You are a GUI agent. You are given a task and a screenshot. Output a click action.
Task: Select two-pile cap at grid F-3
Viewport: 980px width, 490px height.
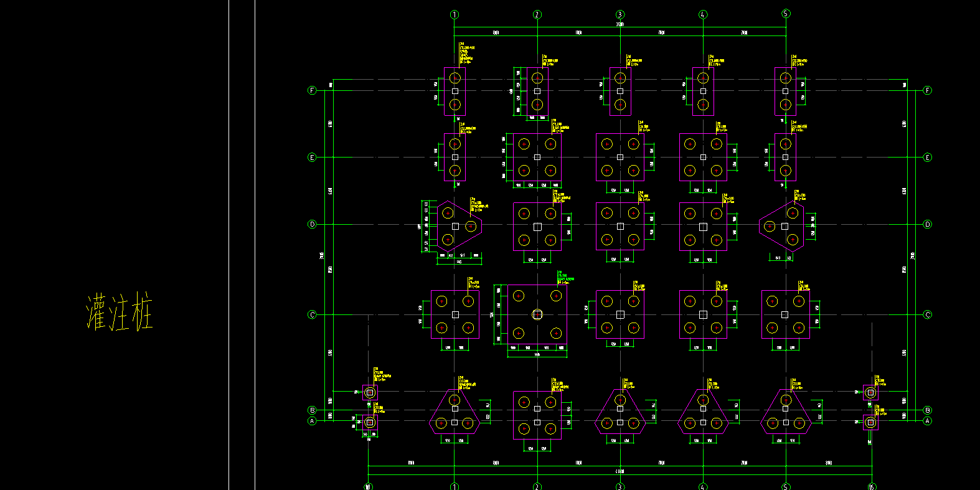620,91
